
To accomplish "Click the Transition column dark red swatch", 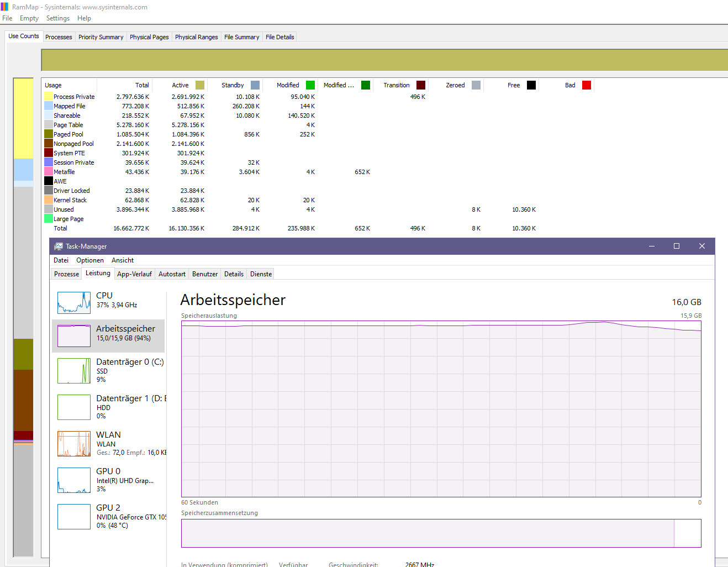I will point(421,85).
